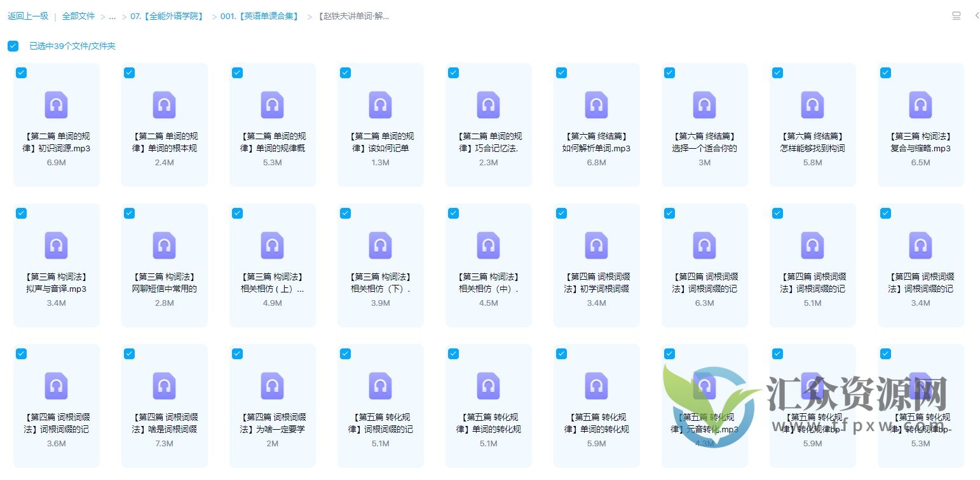Select the audio icon of 如何解析单词.mp3
This screenshot has width=980, height=480.
point(596,105)
